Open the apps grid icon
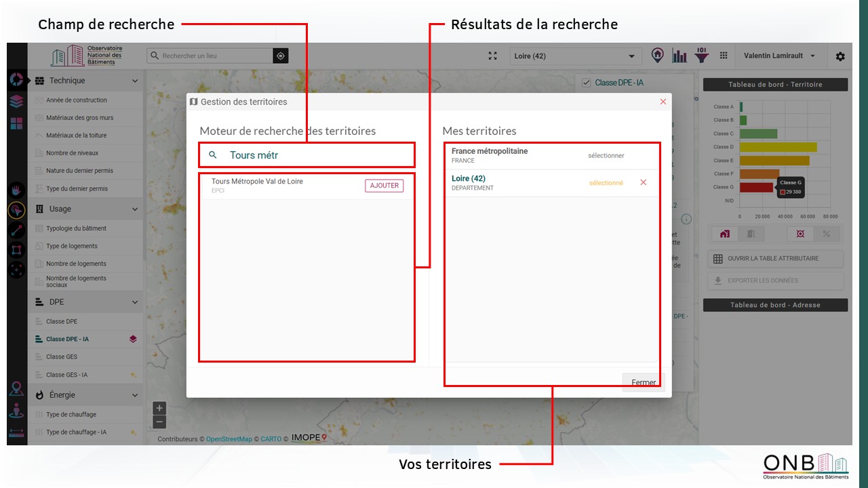 coord(724,56)
